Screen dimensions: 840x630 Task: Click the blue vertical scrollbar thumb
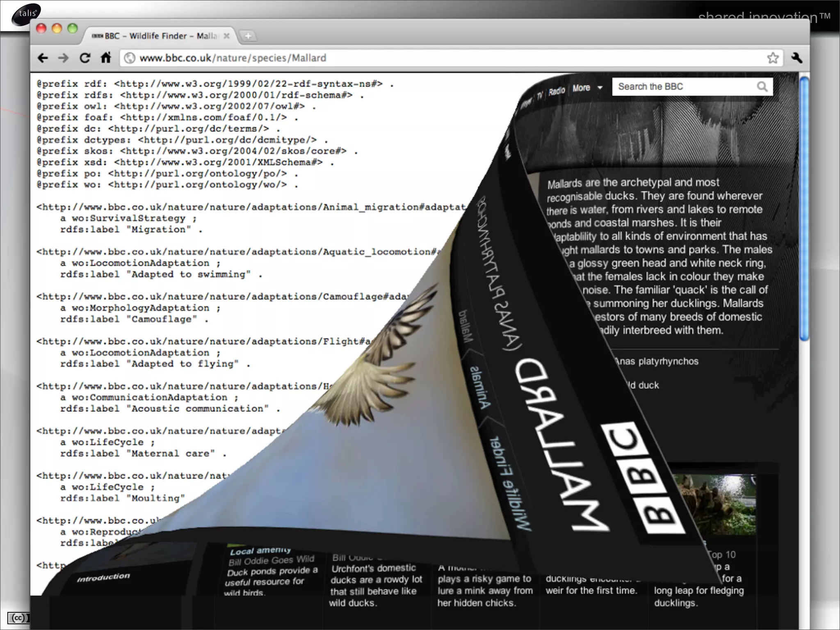pos(804,208)
